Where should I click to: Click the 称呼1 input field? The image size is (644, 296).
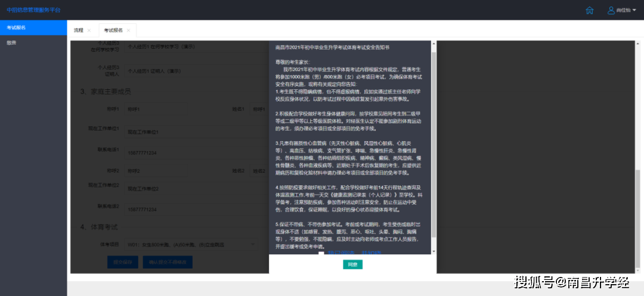tap(156, 109)
